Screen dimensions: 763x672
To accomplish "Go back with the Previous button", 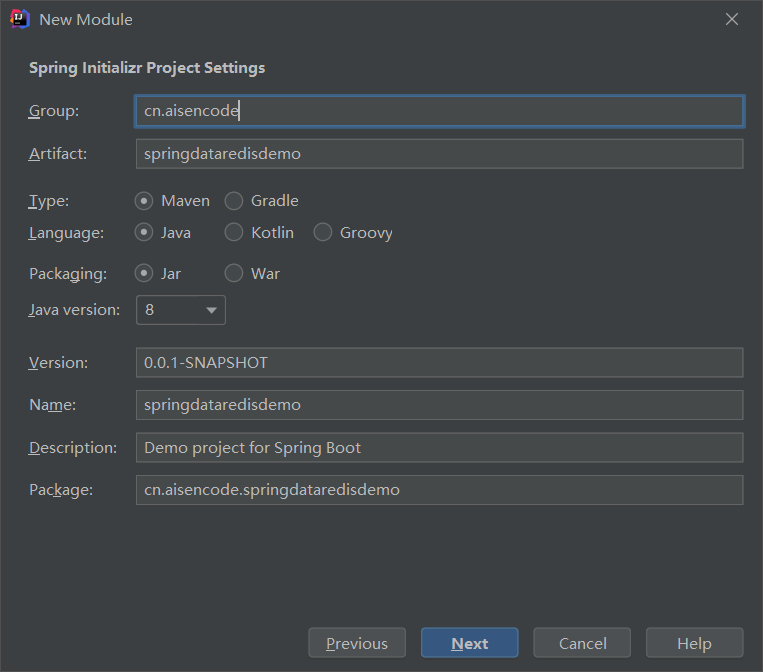I will 357,643.
